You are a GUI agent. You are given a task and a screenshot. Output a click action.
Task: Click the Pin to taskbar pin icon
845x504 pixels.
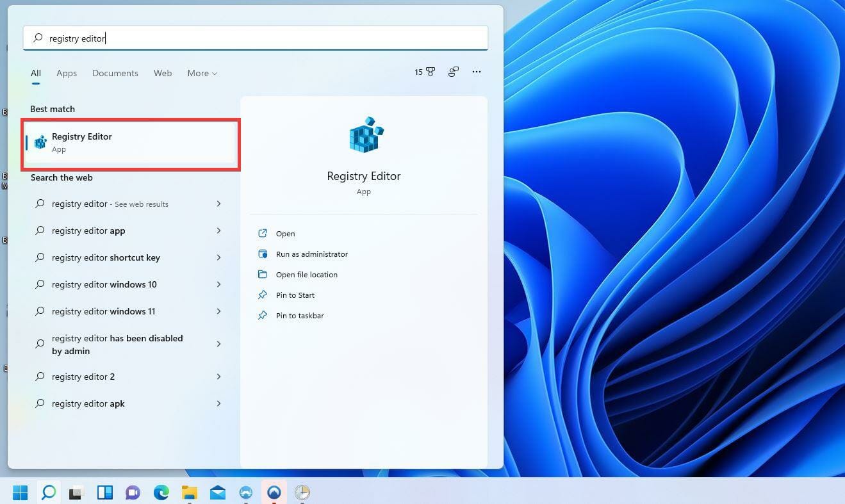click(262, 315)
